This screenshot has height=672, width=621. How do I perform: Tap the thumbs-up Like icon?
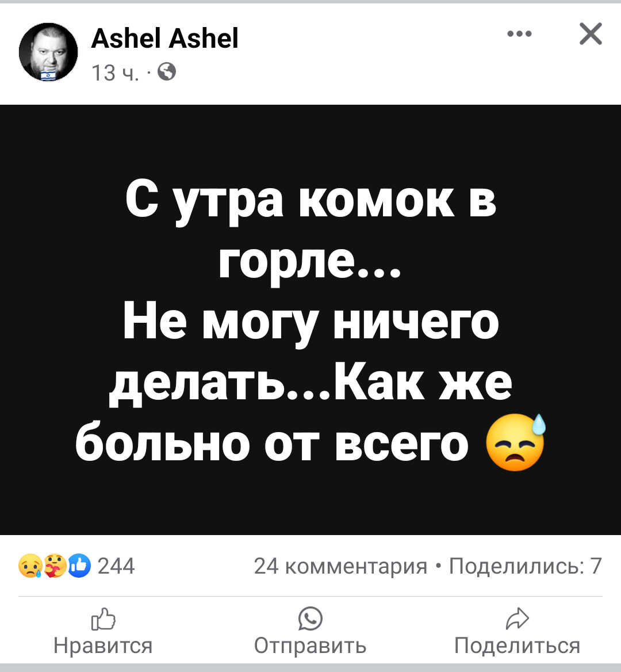coord(103,619)
